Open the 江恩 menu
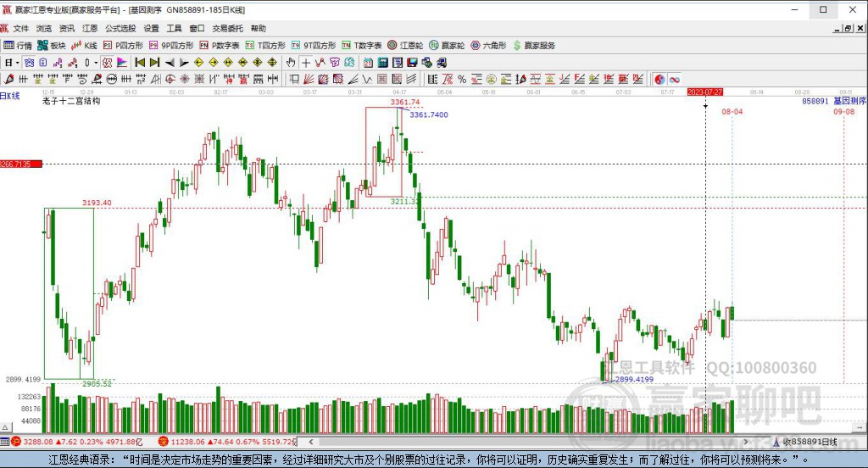Screen dimensions: 868x468 [90, 28]
